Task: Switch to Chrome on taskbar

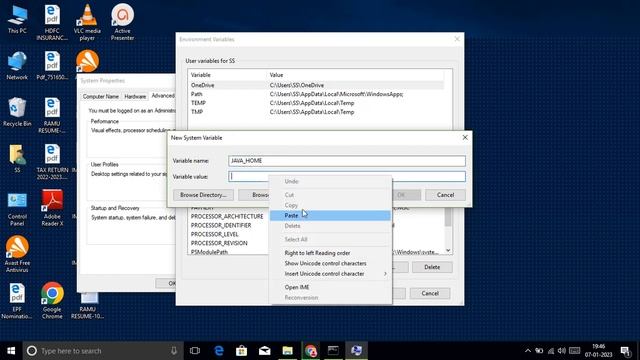Action: pyautogui.click(x=311, y=351)
